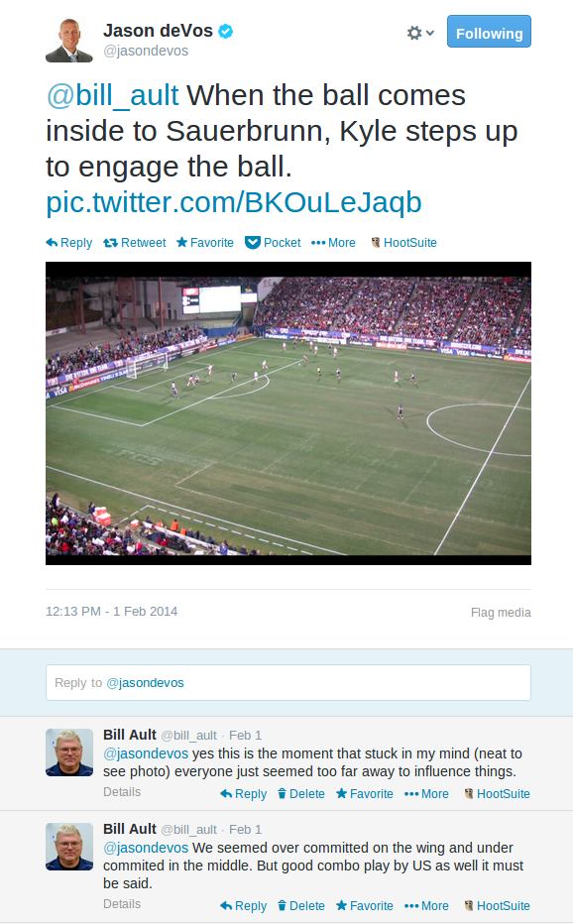This screenshot has height=924, width=573.
Task: Click the verified badge next to Jason deVos
Action: (x=225, y=32)
